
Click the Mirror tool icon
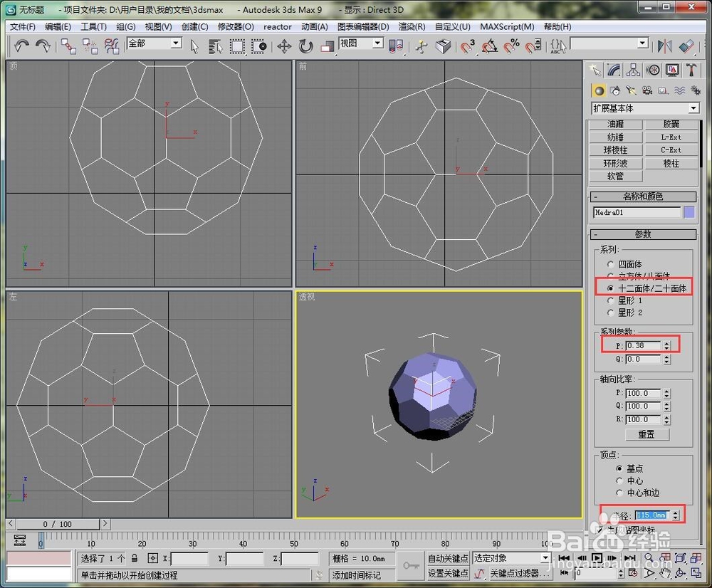[665, 46]
